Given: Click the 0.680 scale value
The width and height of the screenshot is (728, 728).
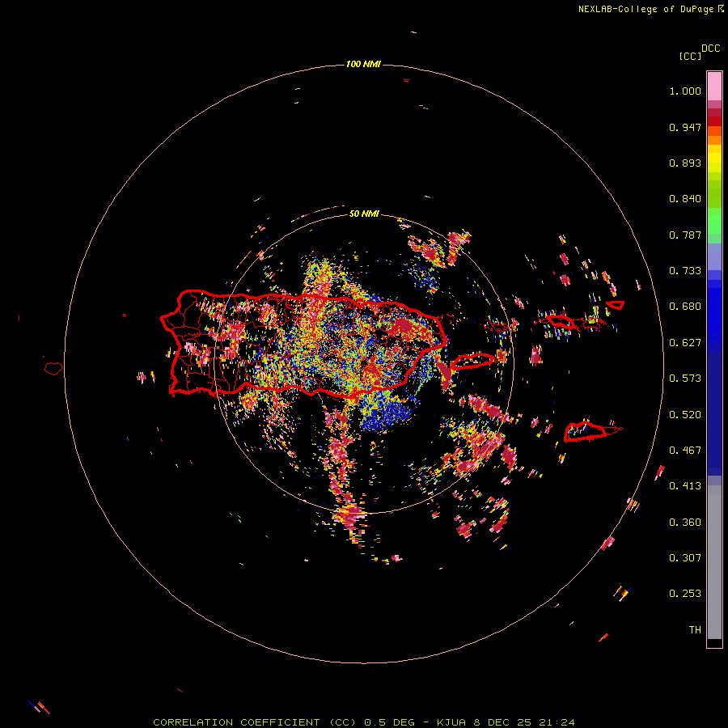Looking at the screenshot, I should pyautogui.click(x=685, y=307).
